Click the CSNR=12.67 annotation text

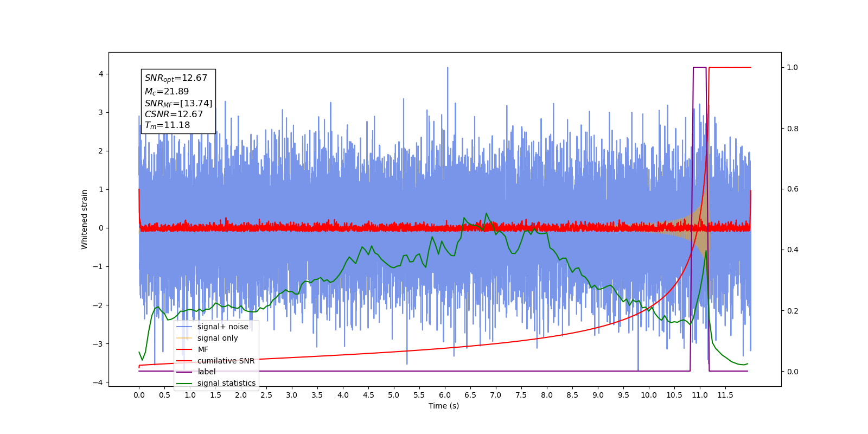174,114
